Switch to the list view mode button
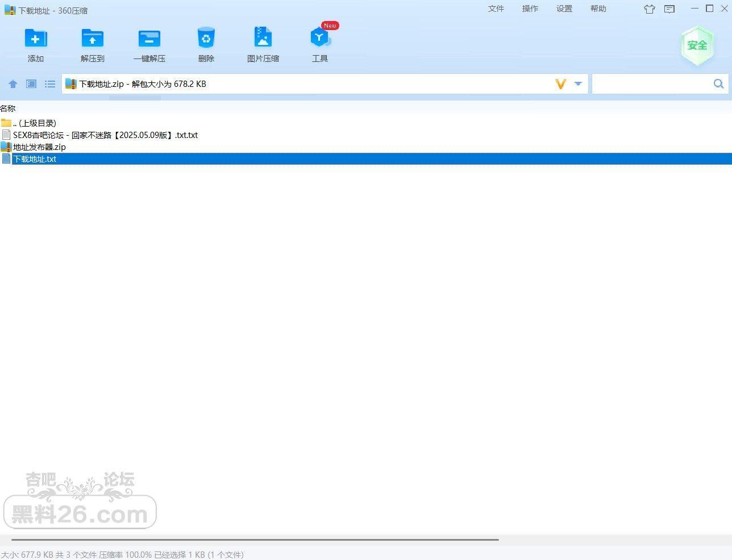Screen dimensions: 732x560 [x=50, y=84]
